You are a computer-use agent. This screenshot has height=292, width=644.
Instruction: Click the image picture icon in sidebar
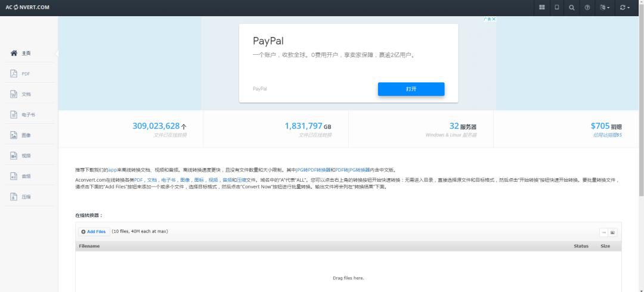point(14,135)
